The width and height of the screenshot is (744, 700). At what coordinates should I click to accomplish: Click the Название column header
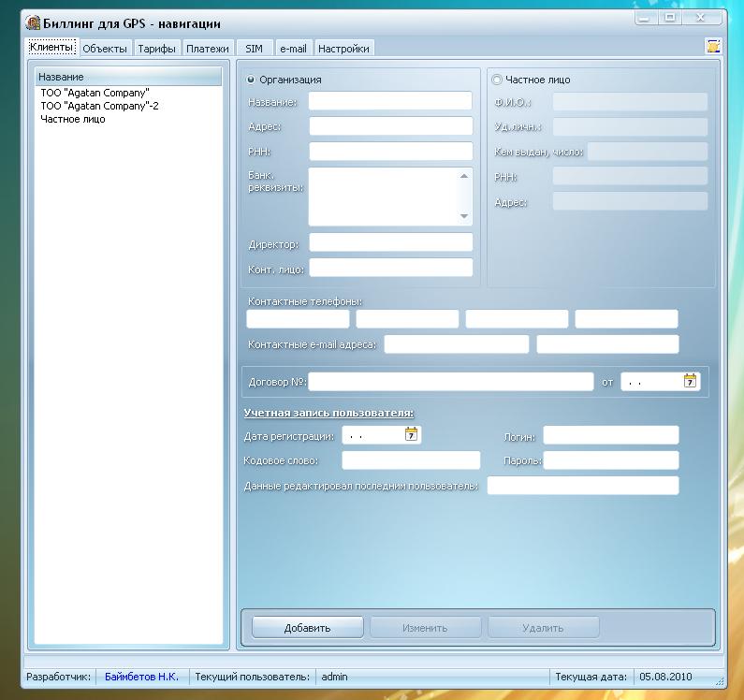click(128, 77)
